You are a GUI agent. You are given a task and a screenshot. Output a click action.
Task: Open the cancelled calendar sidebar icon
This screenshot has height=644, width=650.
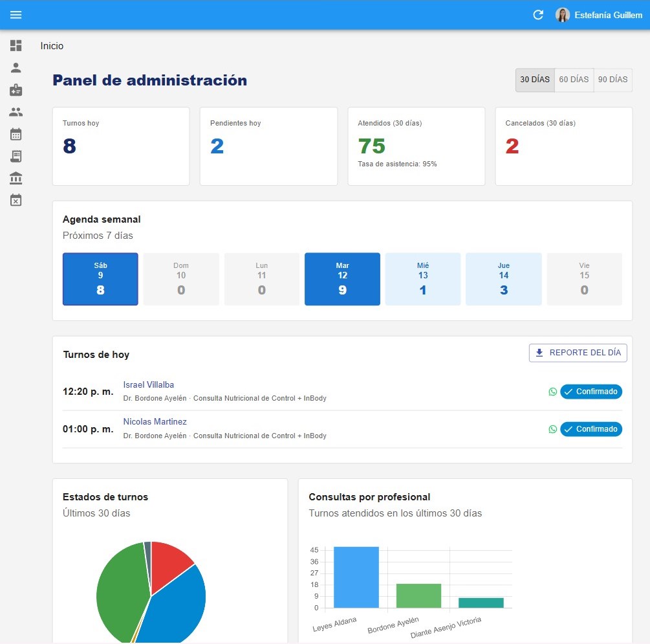16,200
